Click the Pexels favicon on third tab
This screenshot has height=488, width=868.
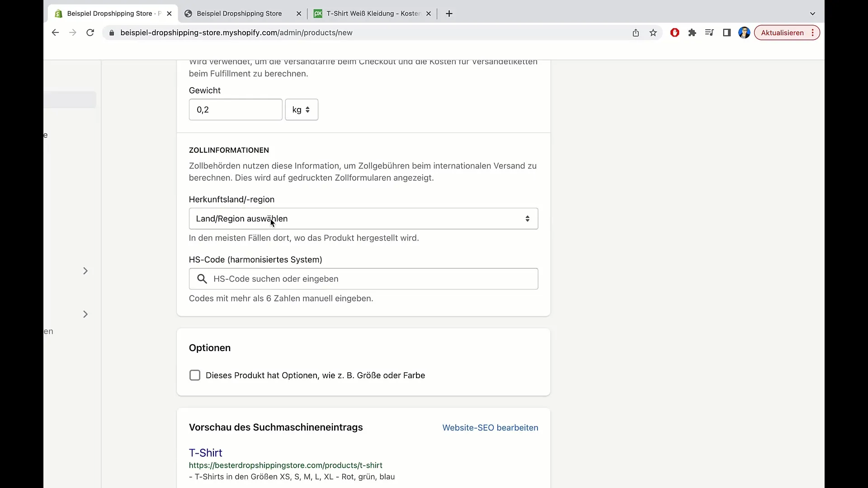pyautogui.click(x=318, y=14)
